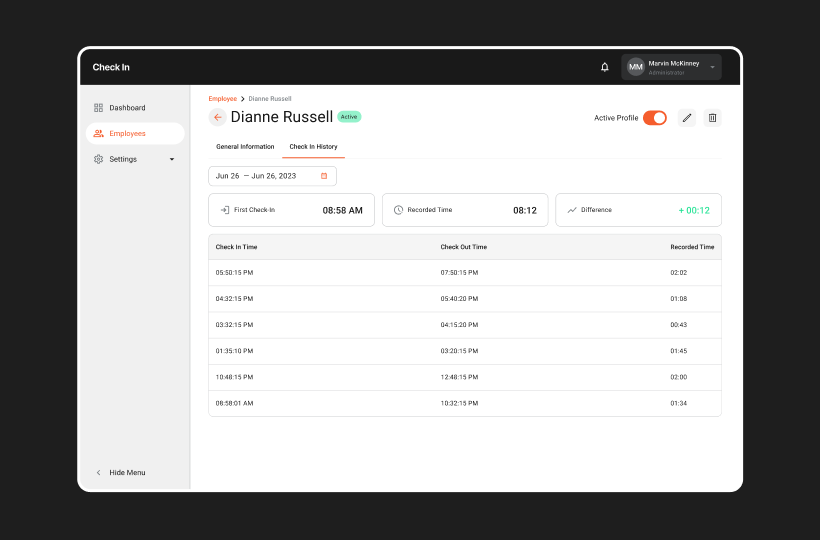Click the notification bell icon

point(604,67)
